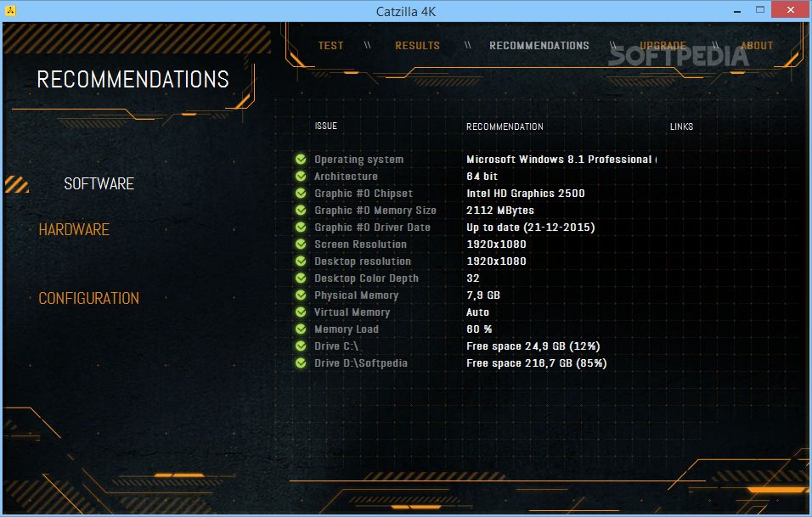The width and height of the screenshot is (812, 517).
Task: Click the green check beside Drive D:\Softpedia
Action: pyautogui.click(x=301, y=362)
